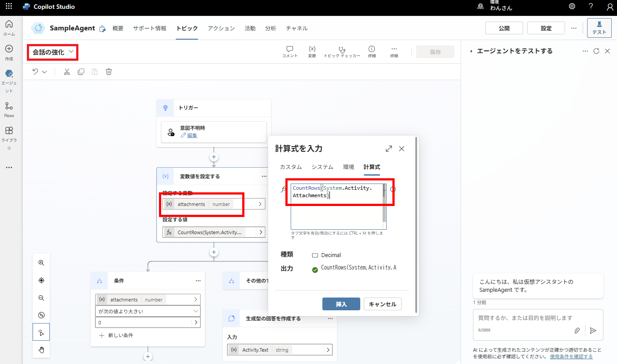Attach a file in the test chat
617x364 pixels.
(x=577, y=330)
